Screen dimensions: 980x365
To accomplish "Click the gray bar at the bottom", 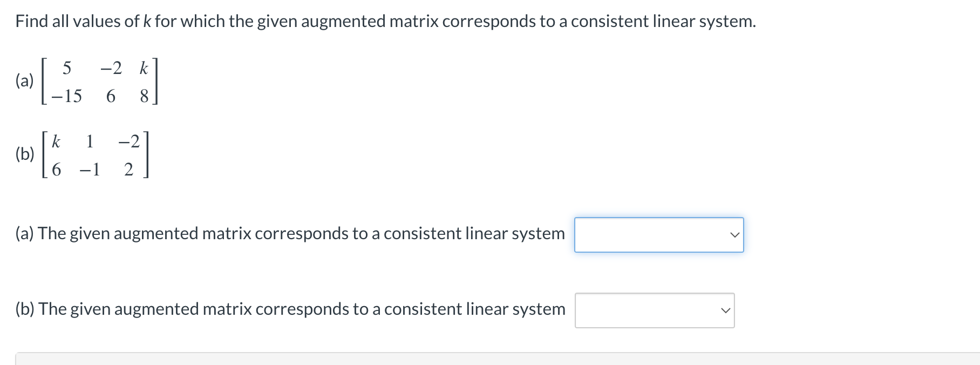I will [486, 359].
